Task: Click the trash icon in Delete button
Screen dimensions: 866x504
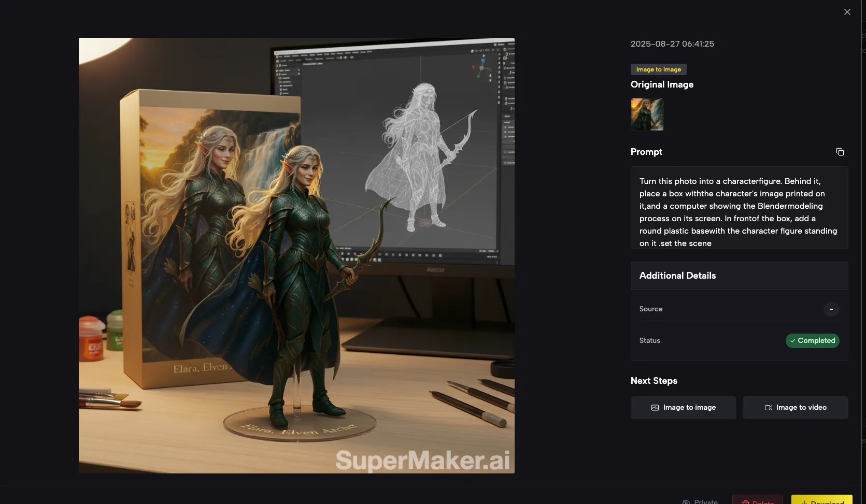Action: [745, 502]
